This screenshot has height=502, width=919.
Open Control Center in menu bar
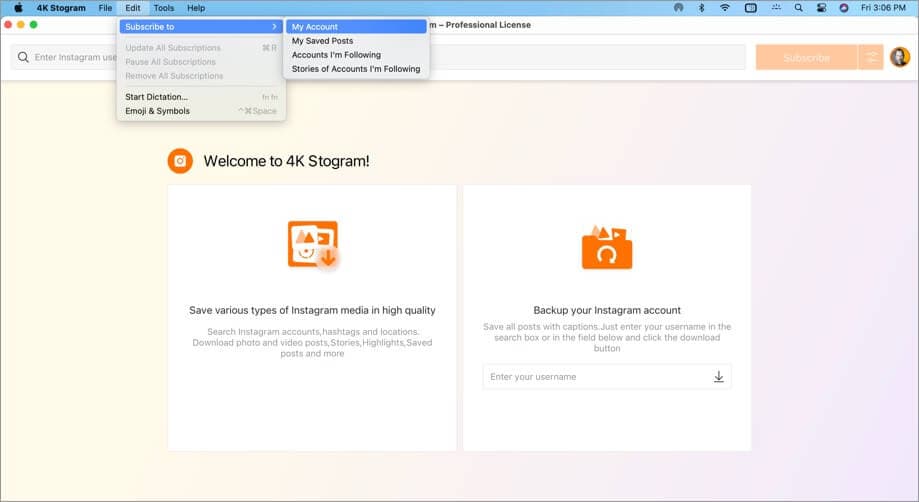tap(821, 8)
